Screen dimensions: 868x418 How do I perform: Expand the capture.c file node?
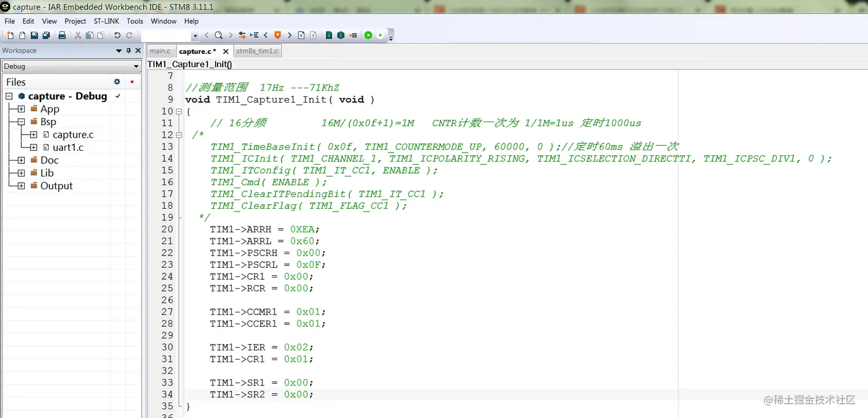34,135
